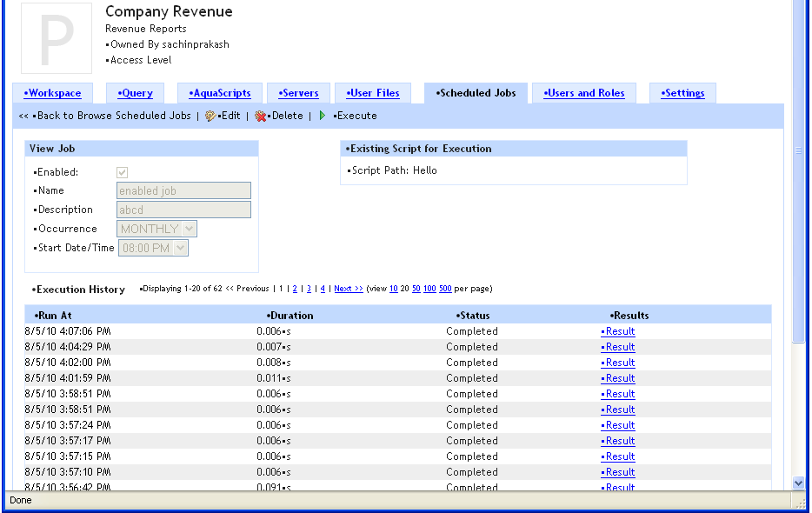Open the AquaScripts tab
Image resolution: width=812 pixels, height=513 pixels.
[220, 93]
